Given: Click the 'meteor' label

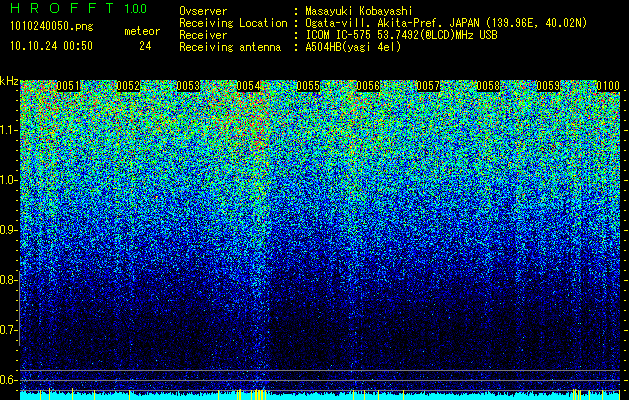Looking at the screenshot, I should point(142,31).
